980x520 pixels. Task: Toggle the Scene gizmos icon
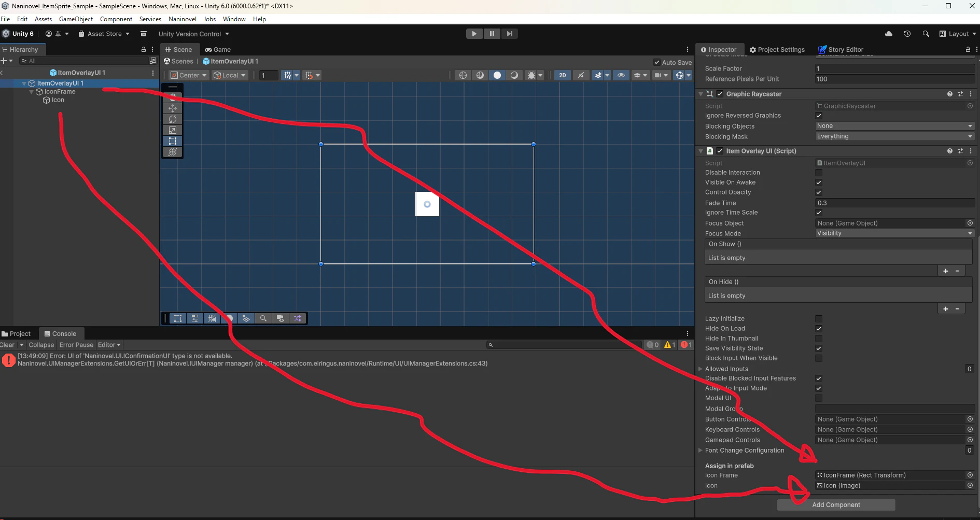tap(679, 75)
